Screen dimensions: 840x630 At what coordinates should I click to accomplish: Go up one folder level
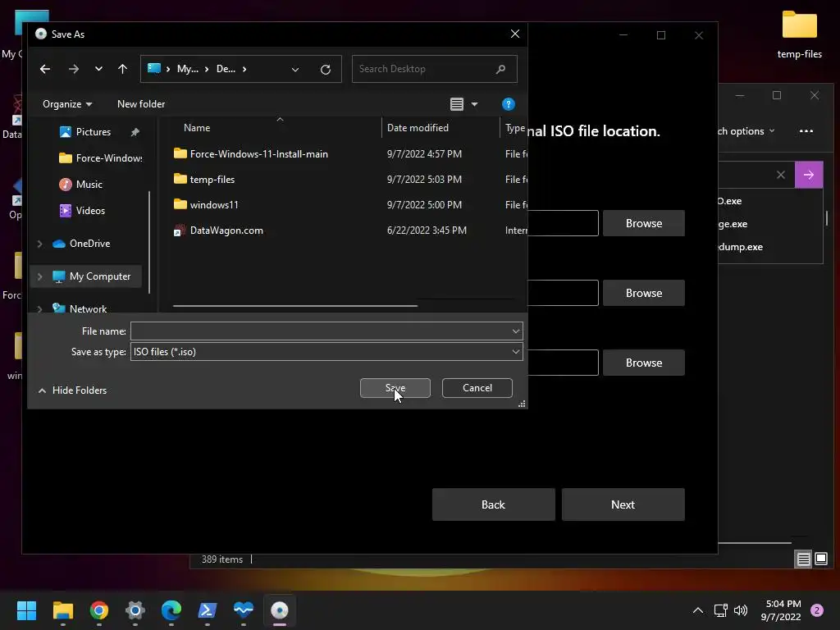click(x=123, y=69)
